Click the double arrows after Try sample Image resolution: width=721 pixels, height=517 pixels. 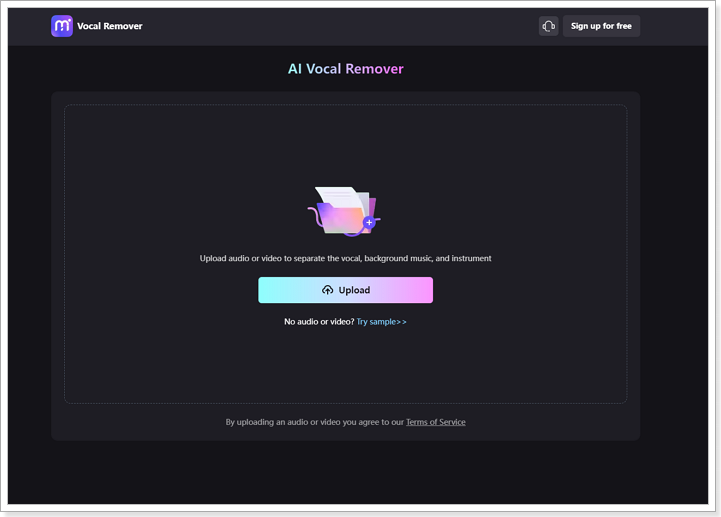point(401,322)
